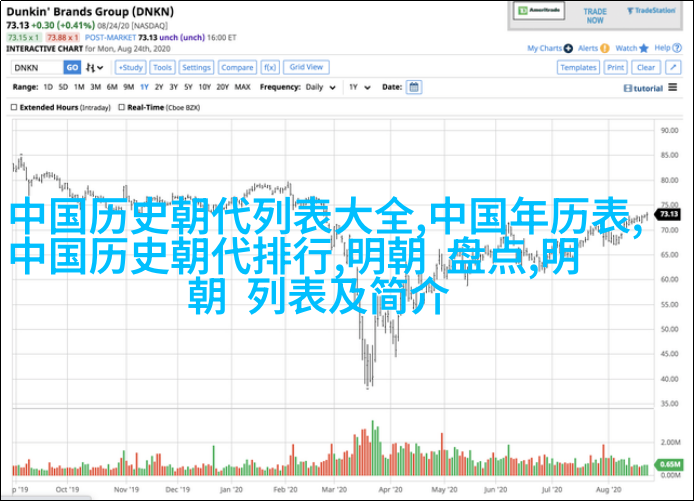Open the 1Y period dropdown beside Frequency

359,87
